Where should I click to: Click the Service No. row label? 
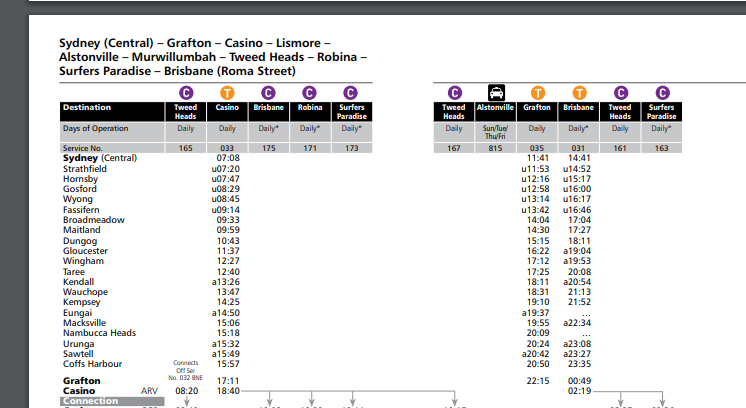85,148
